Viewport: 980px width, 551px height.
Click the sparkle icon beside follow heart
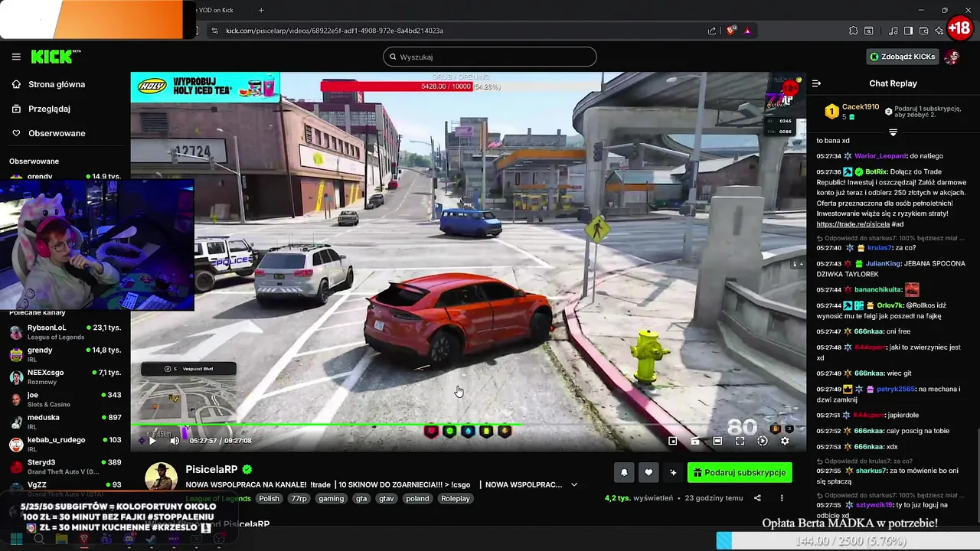(x=673, y=473)
